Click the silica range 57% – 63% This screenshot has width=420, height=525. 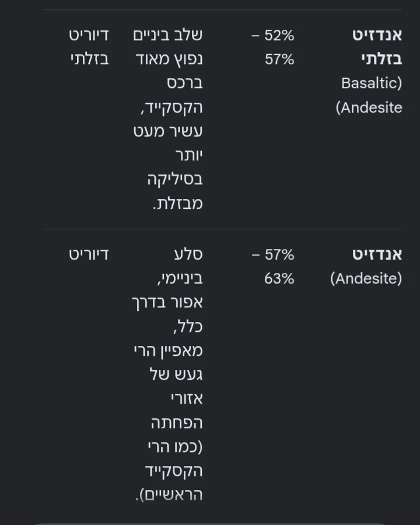tap(273, 267)
